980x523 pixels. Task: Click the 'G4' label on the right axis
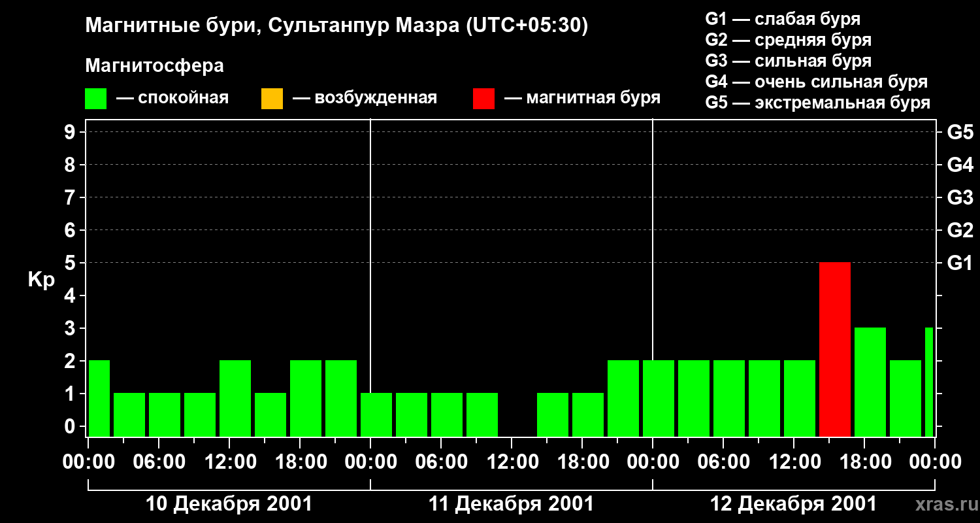960,165
